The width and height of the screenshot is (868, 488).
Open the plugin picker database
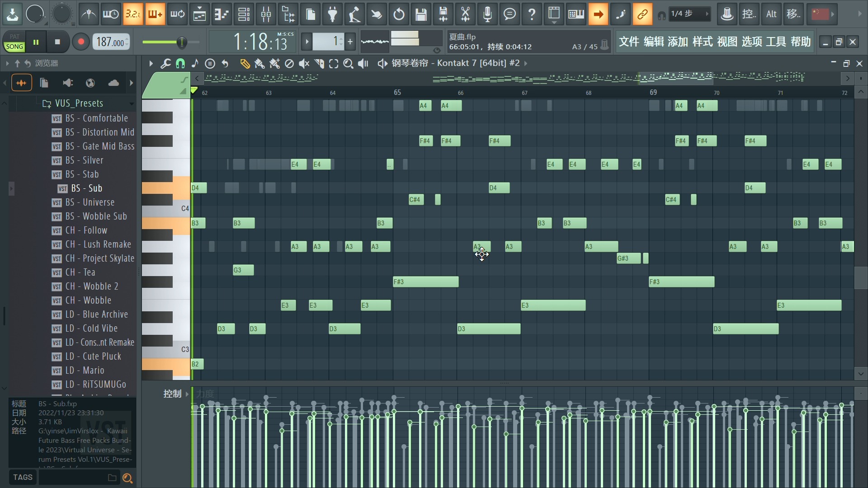point(288,14)
